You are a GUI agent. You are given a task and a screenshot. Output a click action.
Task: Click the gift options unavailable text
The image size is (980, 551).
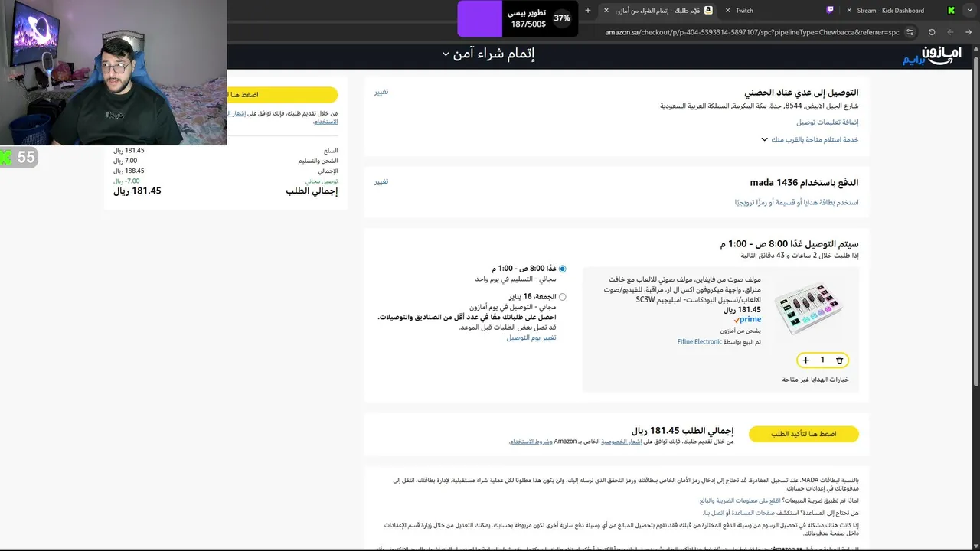815,380
